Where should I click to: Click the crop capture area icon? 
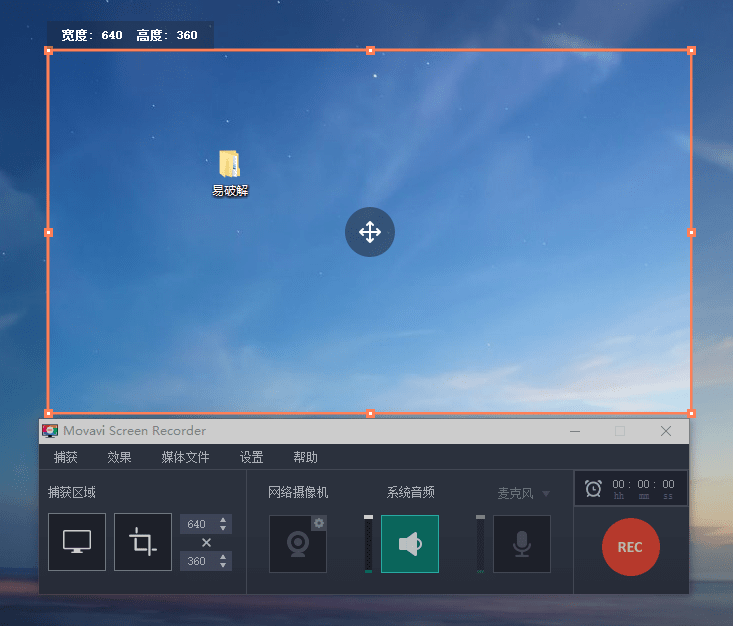[143, 542]
